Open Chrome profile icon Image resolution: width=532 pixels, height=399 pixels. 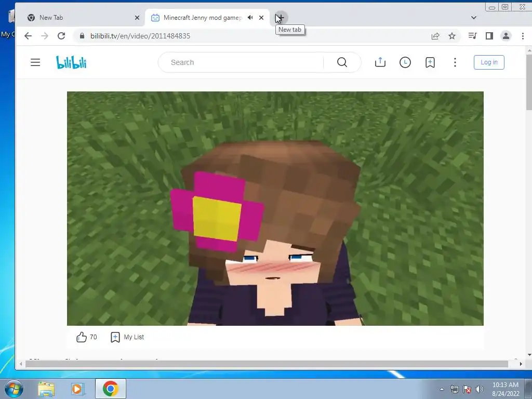[506, 36]
